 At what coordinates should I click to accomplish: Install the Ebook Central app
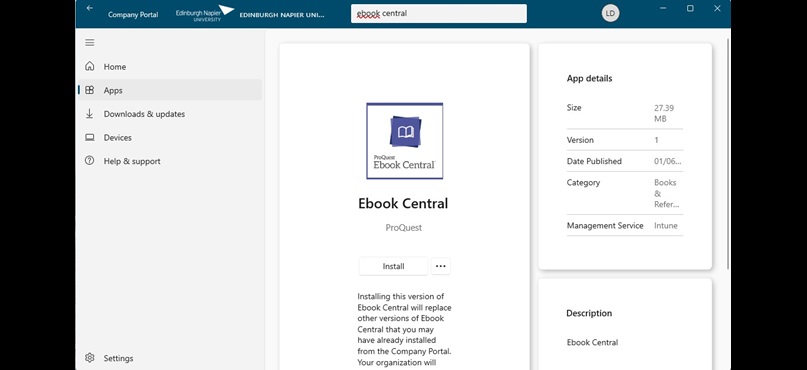393,266
